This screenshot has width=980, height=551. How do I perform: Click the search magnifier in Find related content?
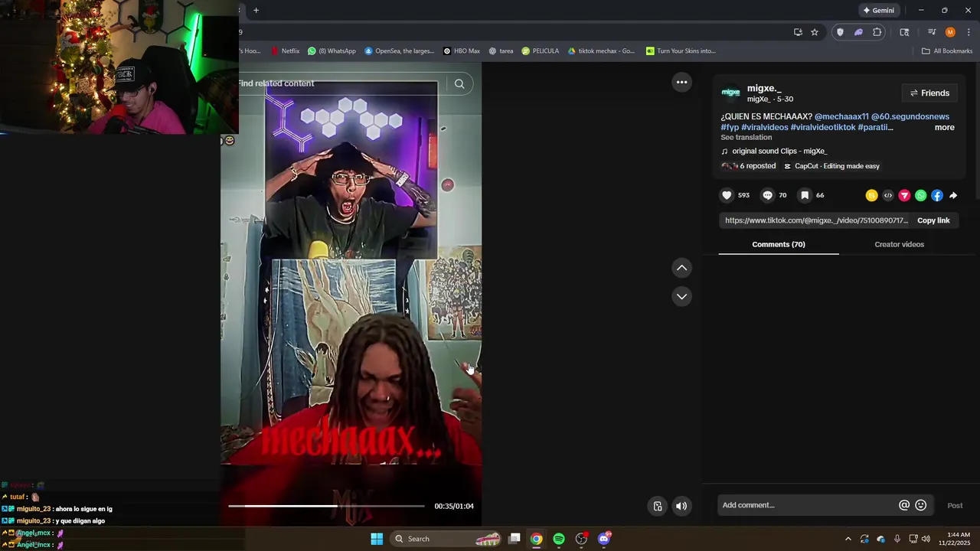click(x=459, y=83)
